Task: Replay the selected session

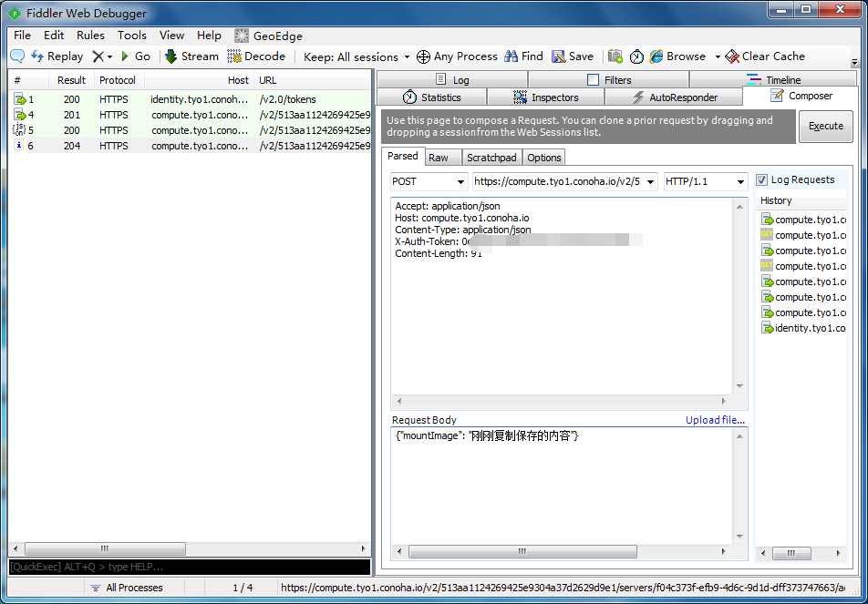Action: 57,56
